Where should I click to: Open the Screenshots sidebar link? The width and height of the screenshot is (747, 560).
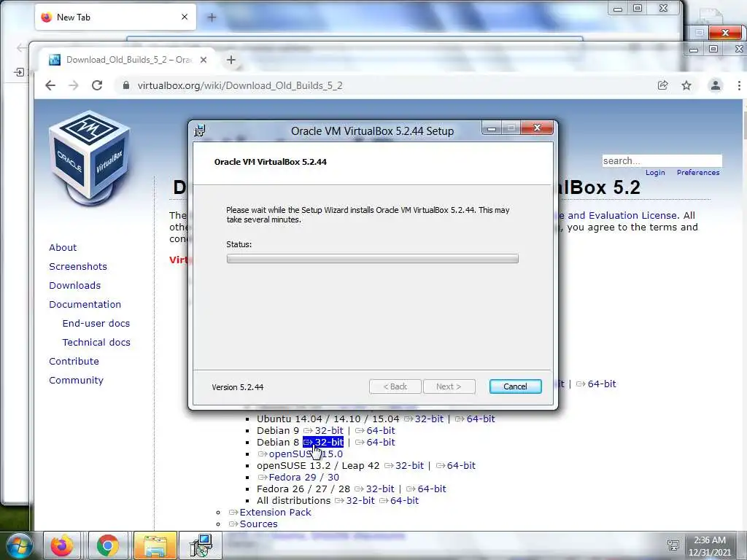click(77, 267)
